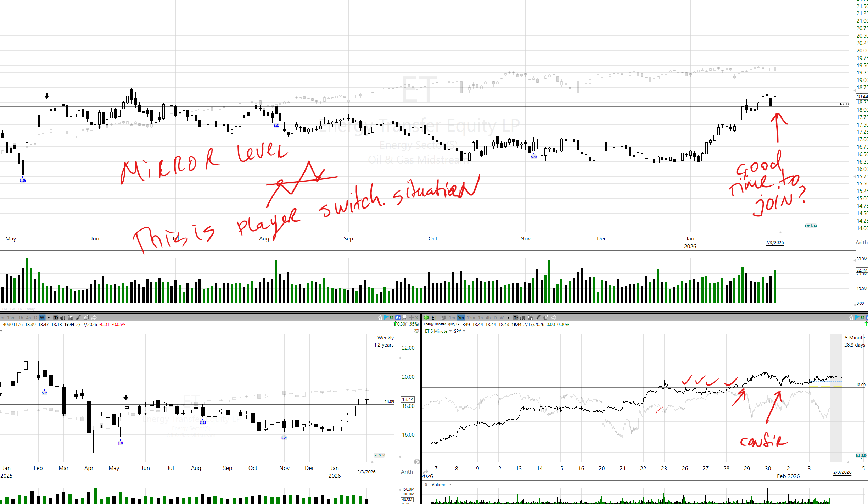868x504 pixels.
Task: Click the chart style bars icon in weekly toolbar
Action: tap(63, 317)
